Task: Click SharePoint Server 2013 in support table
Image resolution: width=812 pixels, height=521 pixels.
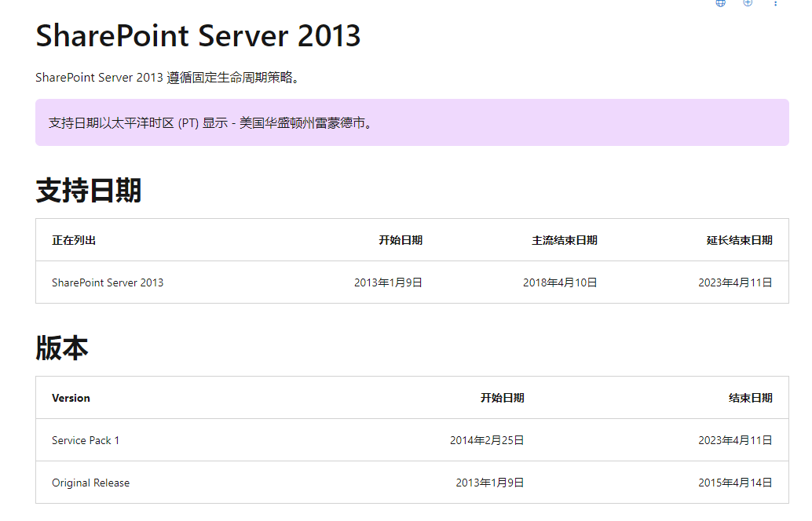Action: click(x=108, y=282)
